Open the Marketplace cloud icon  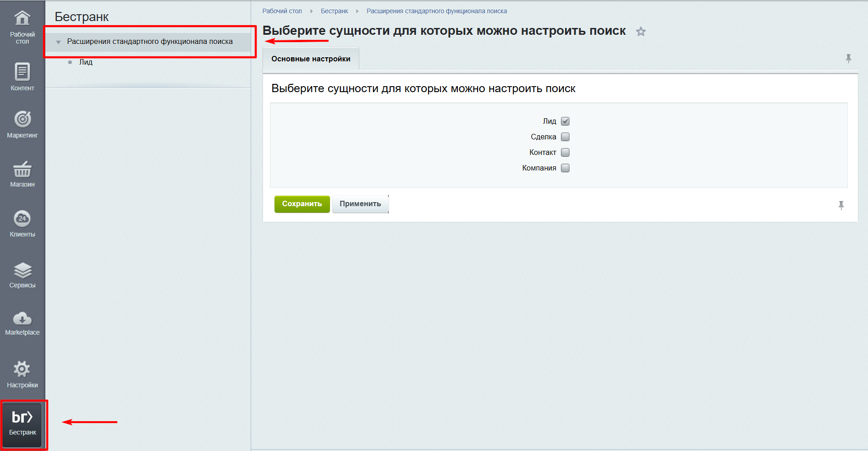(x=22, y=319)
